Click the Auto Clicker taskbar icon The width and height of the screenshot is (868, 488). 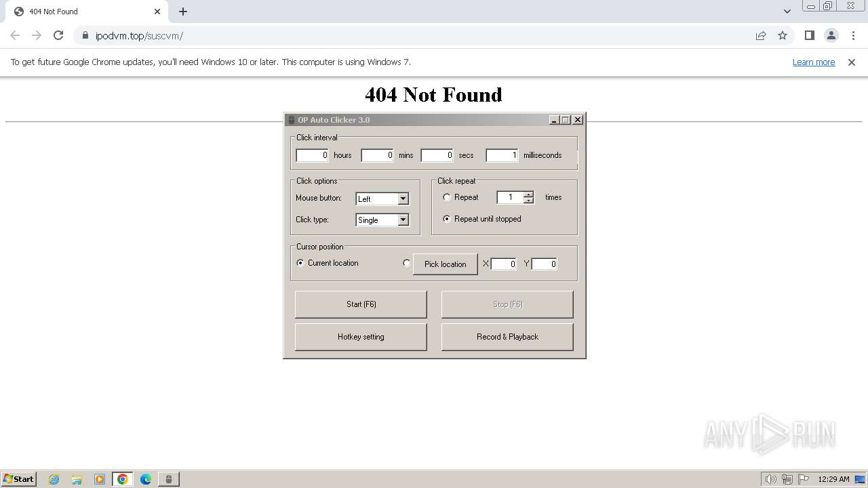[169, 479]
